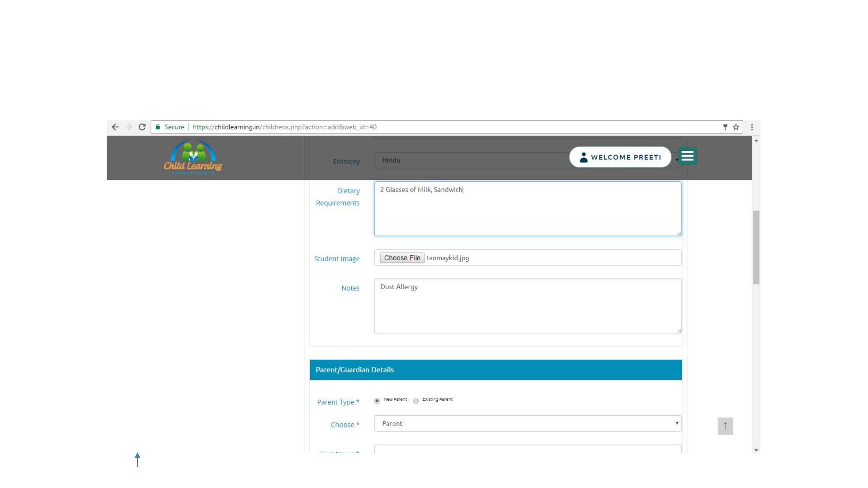Click in the Notes text area
868x488 pixels.
(527, 306)
